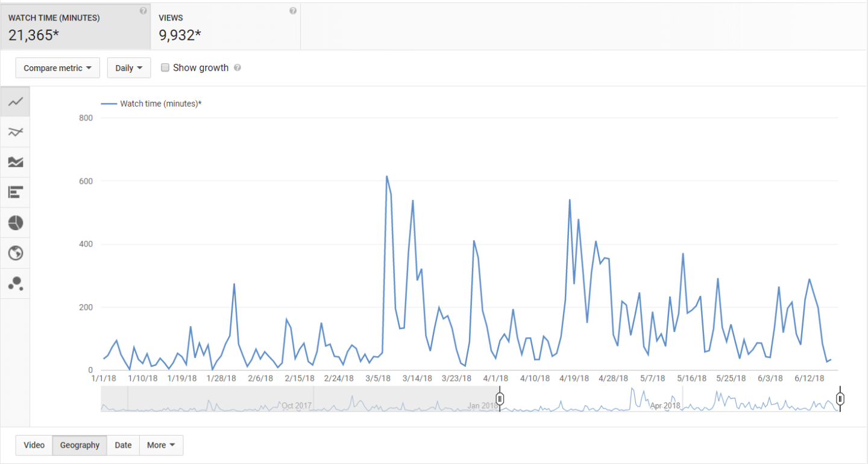Image resolution: width=868 pixels, height=464 pixels.
Task: Open the globe map view
Action: tap(16, 253)
